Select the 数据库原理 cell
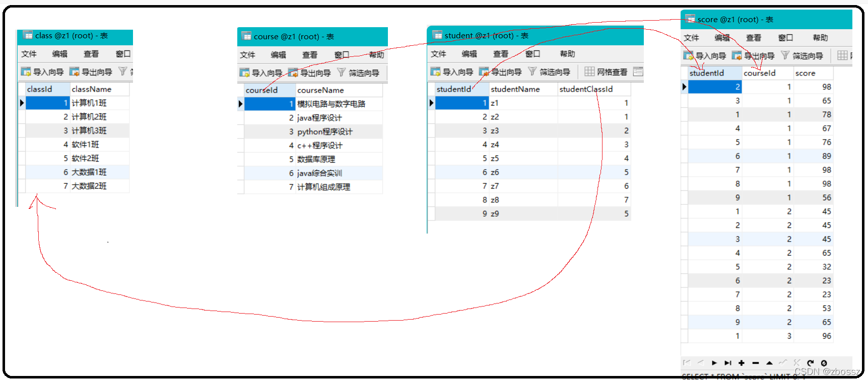 click(339, 159)
